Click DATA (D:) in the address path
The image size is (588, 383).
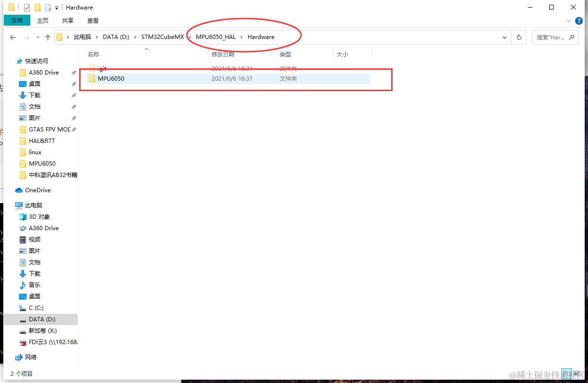(x=116, y=37)
